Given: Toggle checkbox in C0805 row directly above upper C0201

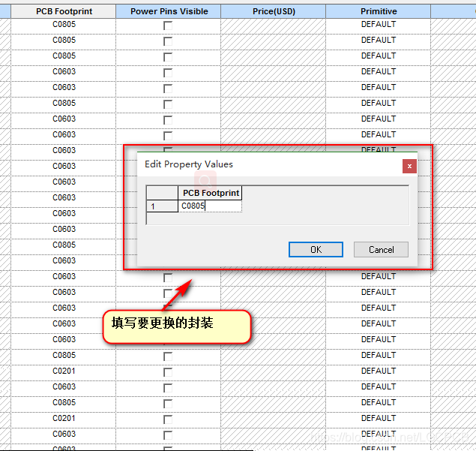Looking at the screenshot, I should coord(168,356).
